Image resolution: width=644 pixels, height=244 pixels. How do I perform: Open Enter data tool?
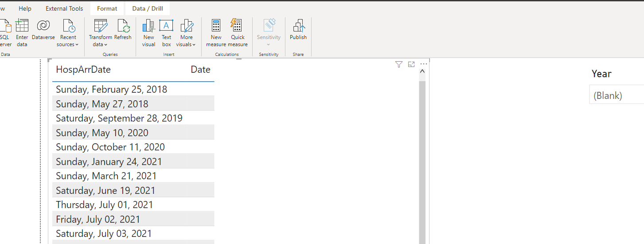(22, 32)
